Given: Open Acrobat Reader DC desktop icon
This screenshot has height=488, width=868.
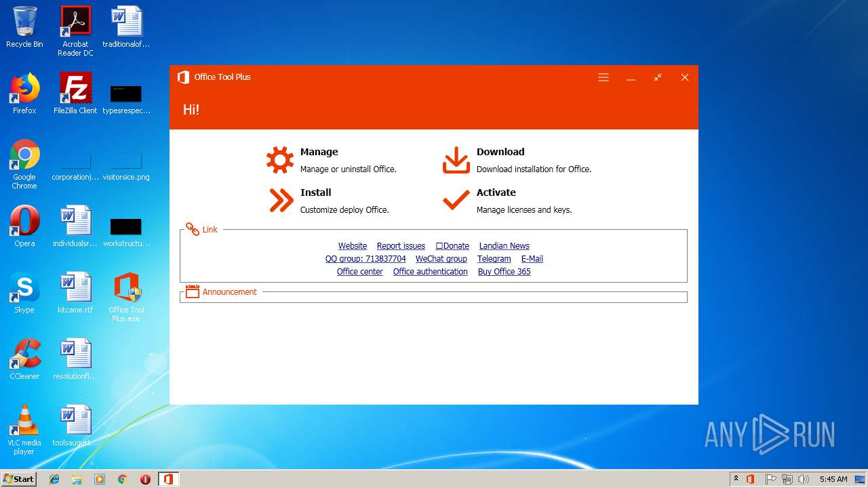Looking at the screenshot, I should 75,31.
